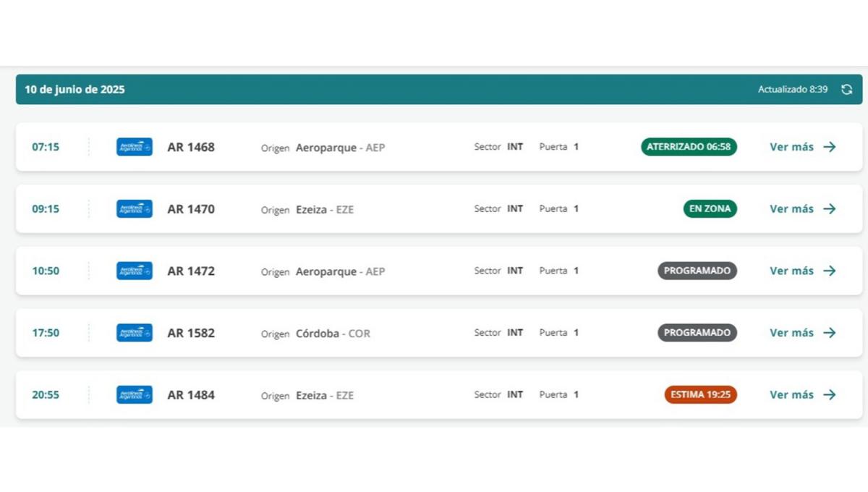868x492 pixels.
Task: Click the arrow icon in the AR 1468 row
Action: 830,147
